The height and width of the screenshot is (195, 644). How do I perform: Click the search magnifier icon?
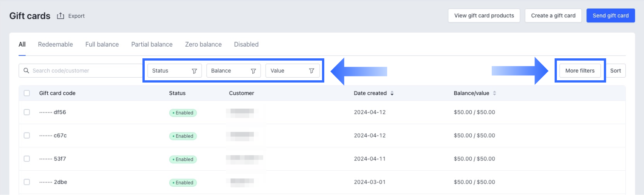pos(26,71)
